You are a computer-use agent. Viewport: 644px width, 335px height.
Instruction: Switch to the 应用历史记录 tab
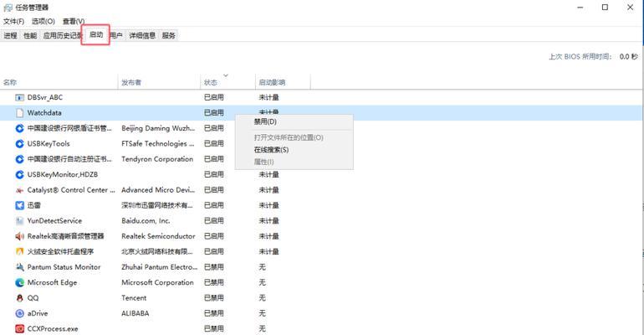pos(62,36)
